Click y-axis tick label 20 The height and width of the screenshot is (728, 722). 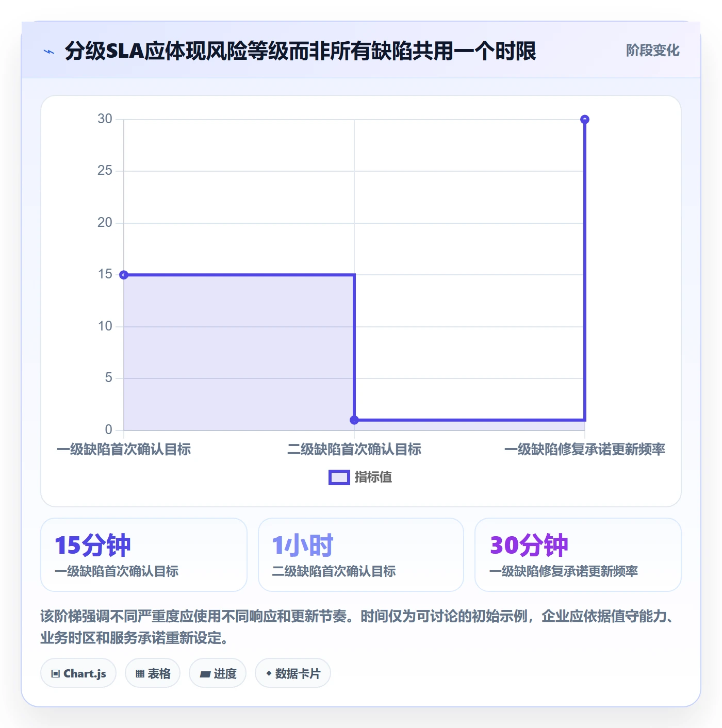click(105, 223)
